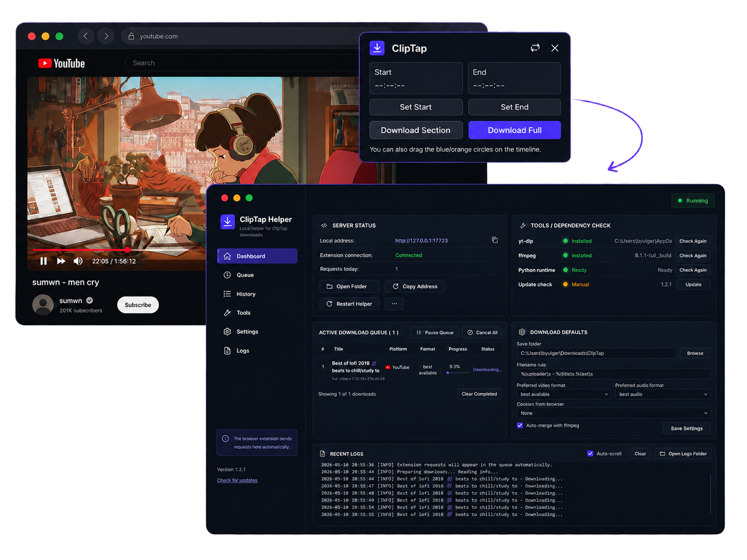Open the sumwn channel avatar
The width and height of the screenshot is (747, 560).
43,305
